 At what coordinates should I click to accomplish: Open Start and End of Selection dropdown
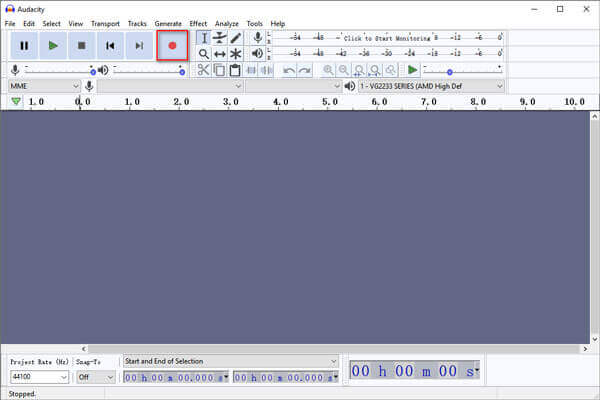point(230,361)
